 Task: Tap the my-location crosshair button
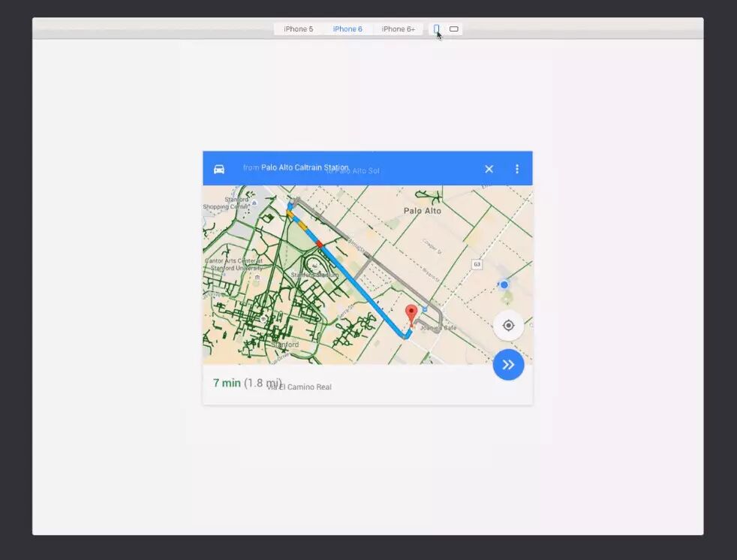pyautogui.click(x=508, y=325)
